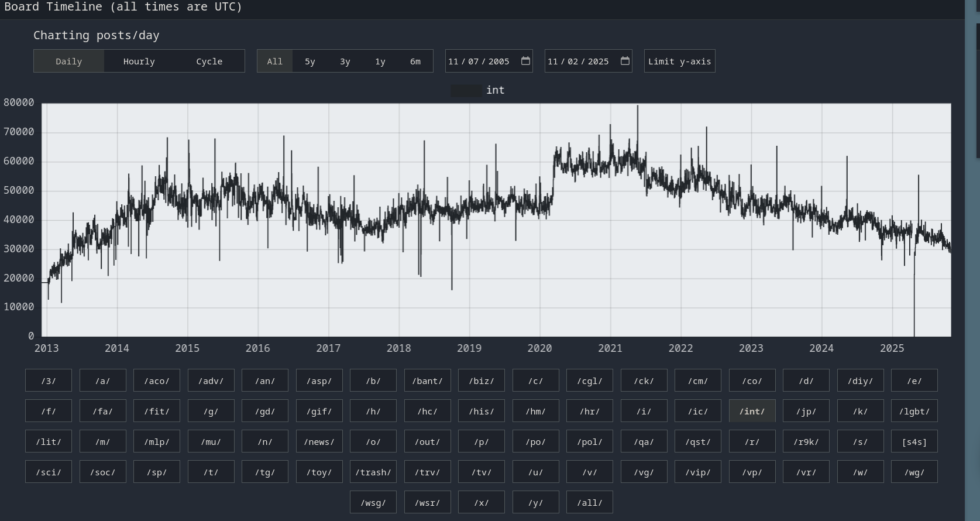Open the /lgbt/ board timeline

[x=914, y=411]
